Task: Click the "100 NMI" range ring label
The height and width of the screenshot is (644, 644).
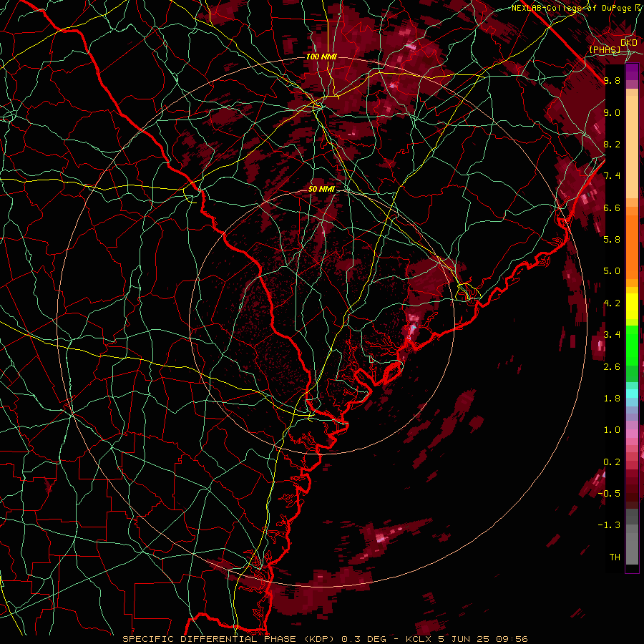Action: 321,57
